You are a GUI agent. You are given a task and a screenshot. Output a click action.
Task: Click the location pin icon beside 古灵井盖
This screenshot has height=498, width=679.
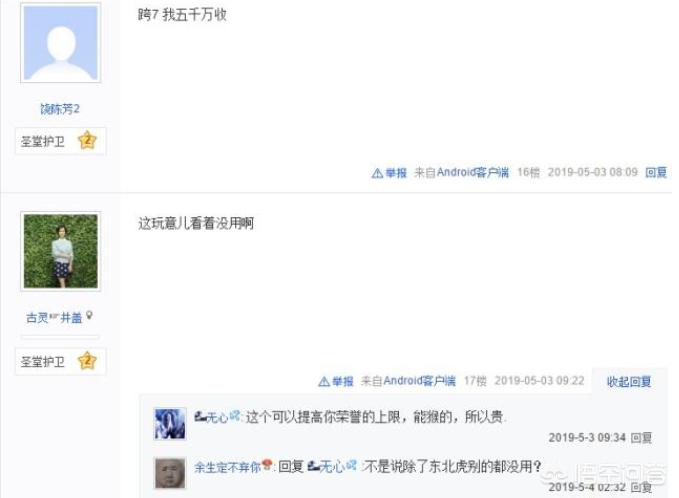click(89, 316)
